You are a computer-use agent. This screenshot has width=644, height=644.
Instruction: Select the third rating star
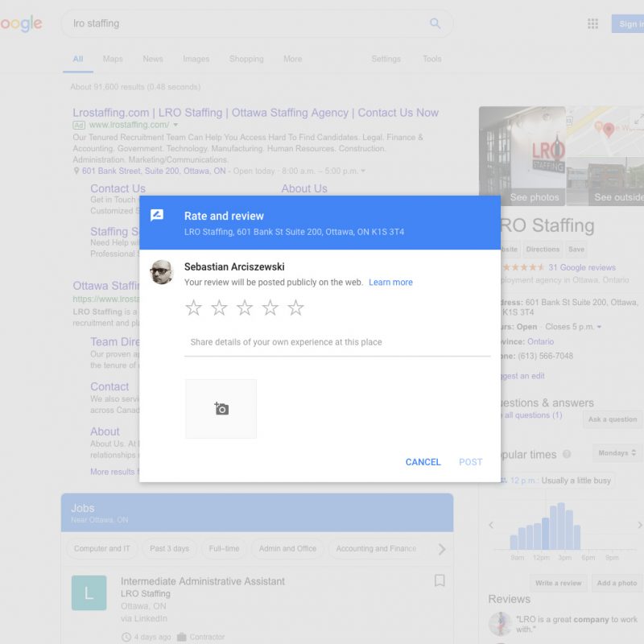(245, 308)
